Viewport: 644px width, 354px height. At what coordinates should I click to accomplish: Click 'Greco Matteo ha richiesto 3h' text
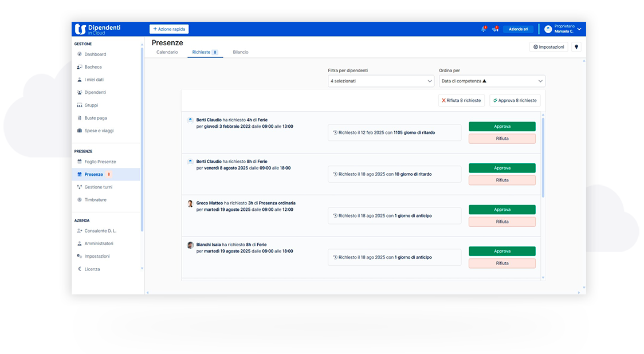[x=225, y=203]
